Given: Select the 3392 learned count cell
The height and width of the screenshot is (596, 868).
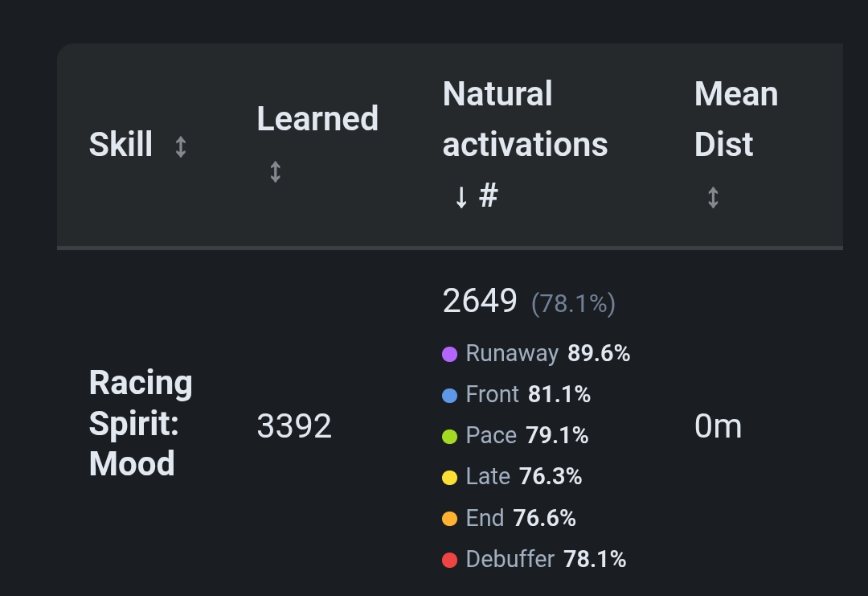Looking at the screenshot, I should [294, 426].
